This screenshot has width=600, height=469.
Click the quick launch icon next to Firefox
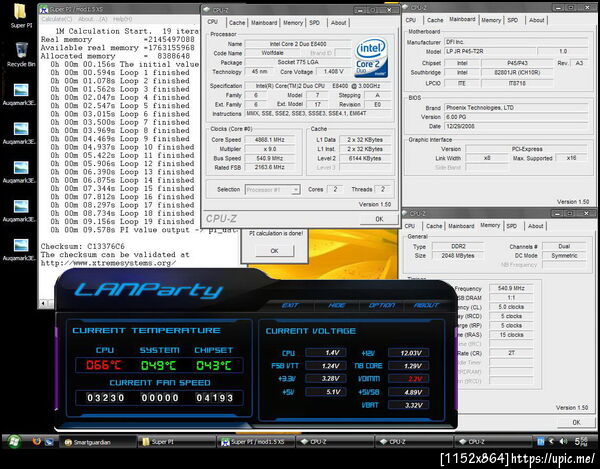49,442
